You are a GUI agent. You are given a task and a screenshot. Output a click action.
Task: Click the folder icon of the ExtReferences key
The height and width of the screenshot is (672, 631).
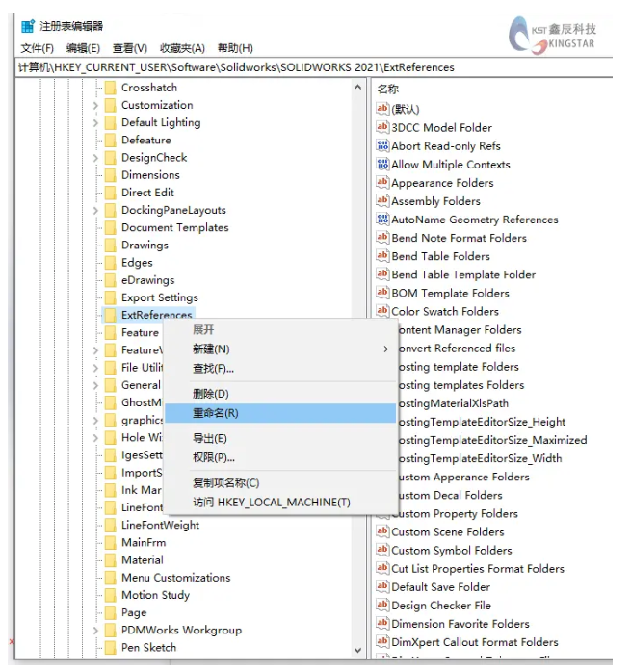(111, 315)
